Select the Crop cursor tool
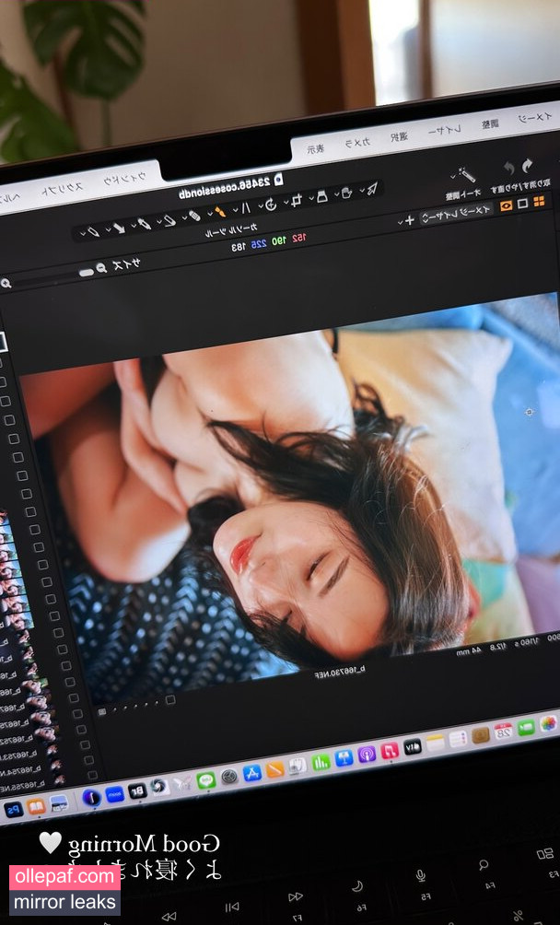Image resolution: width=560 pixels, height=925 pixels. (x=297, y=199)
